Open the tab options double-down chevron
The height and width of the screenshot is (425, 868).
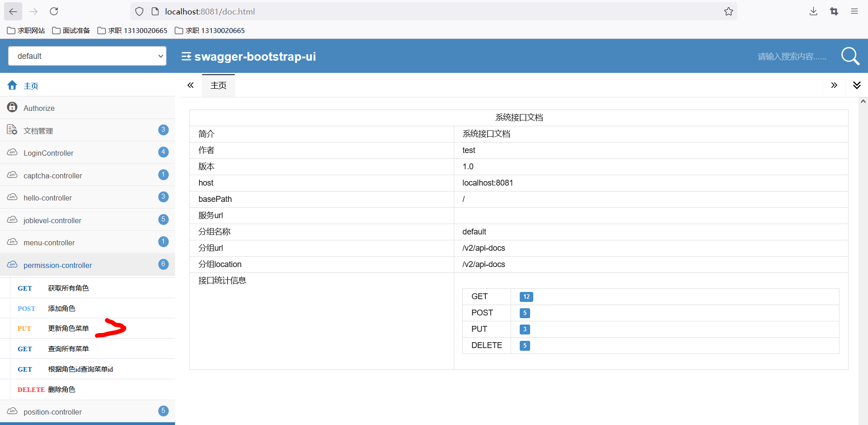857,85
